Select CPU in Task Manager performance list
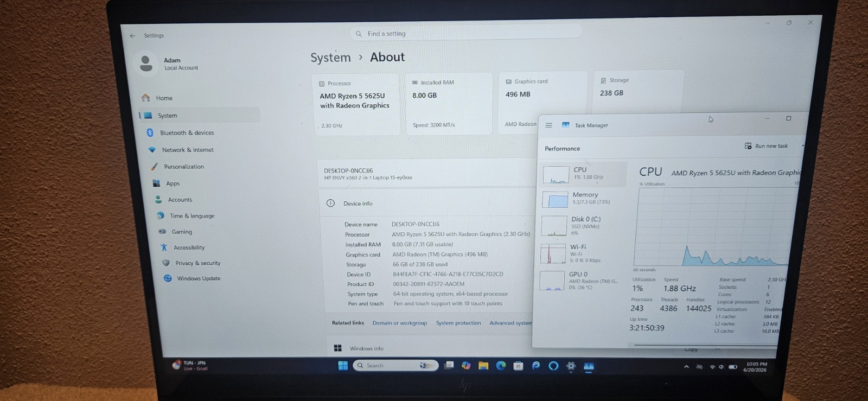This screenshot has width=868, height=401. point(584,174)
